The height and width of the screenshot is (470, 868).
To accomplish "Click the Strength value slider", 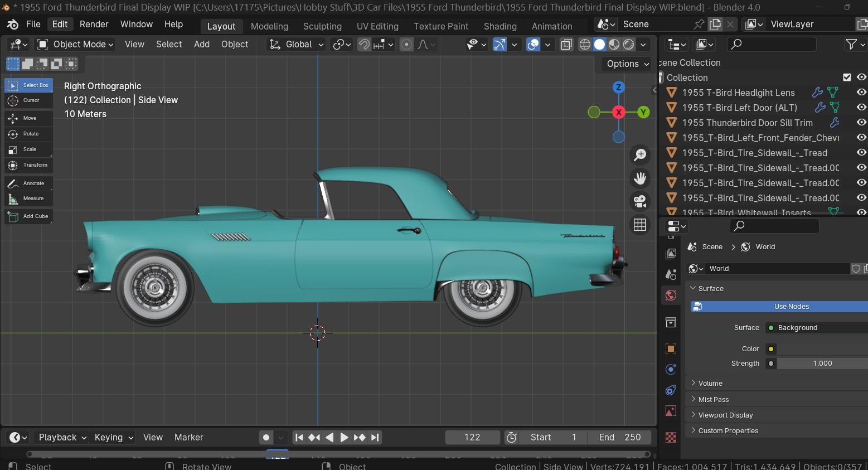I will (x=822, y=364).
